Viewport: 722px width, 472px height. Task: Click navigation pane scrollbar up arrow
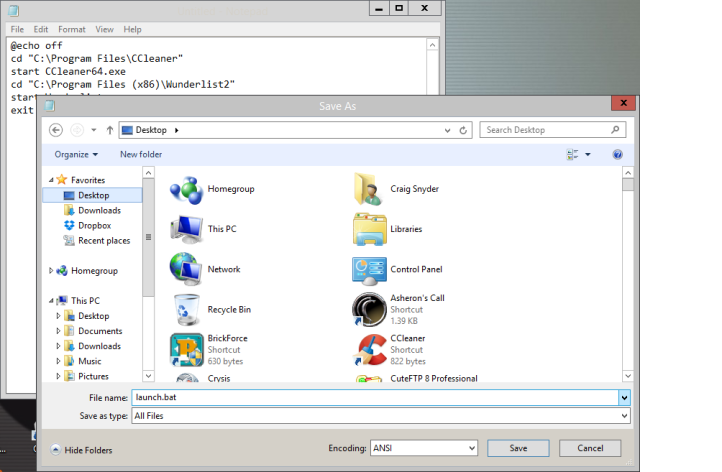[148, 173]
